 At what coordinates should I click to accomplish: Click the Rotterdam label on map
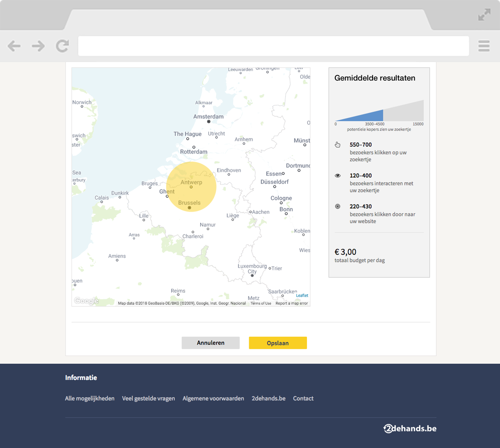click(194, 152)
